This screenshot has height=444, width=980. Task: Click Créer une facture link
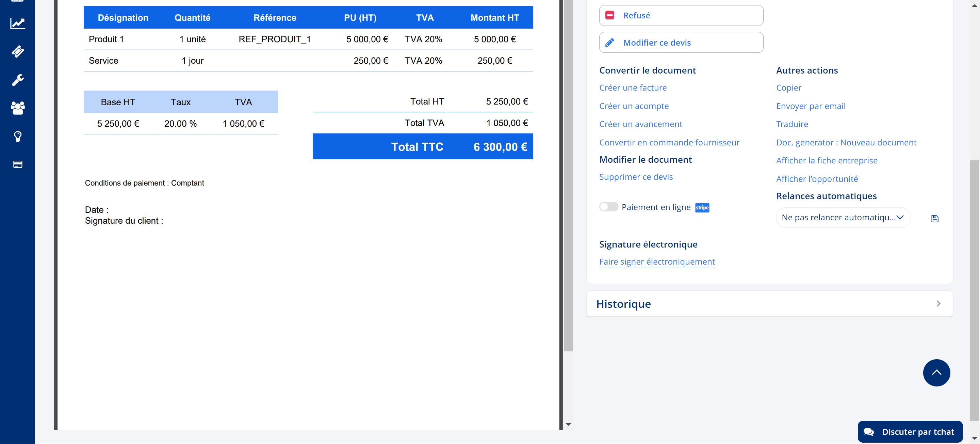[x=633, y=88]
